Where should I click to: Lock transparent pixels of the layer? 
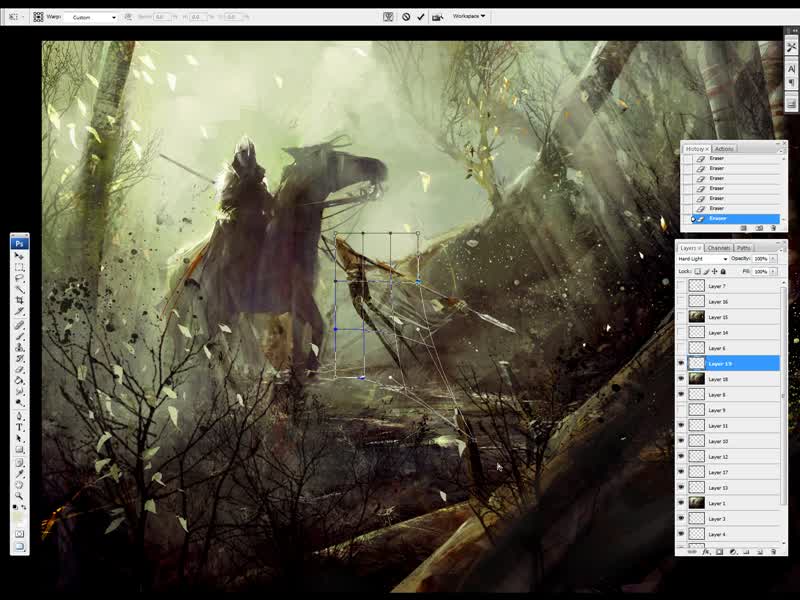697,271
